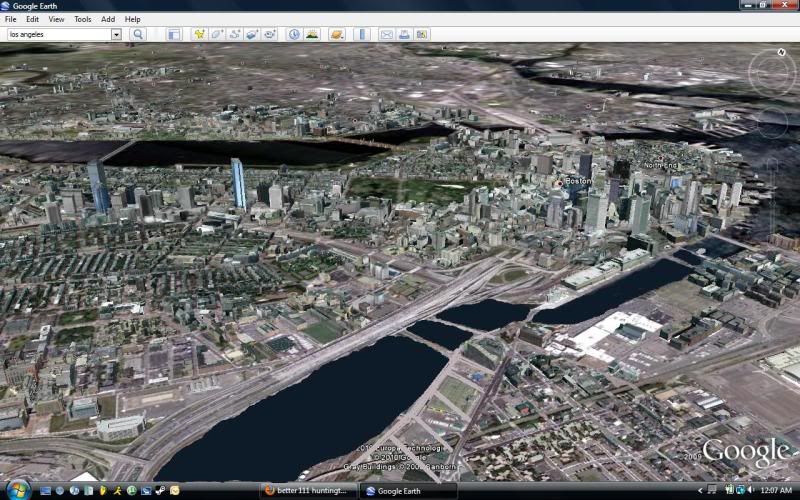Click the Show Ruler icon
Viewport: 800px width, 500px height.
point(362,34)
